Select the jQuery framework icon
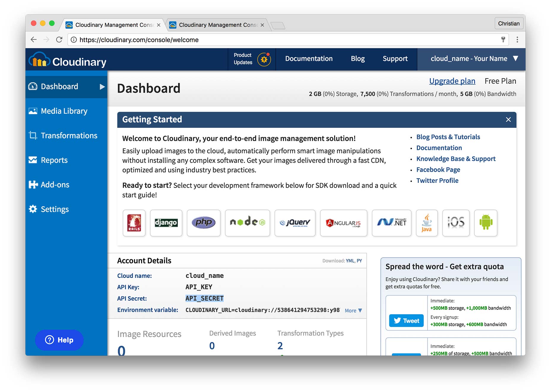Screen dimensions: 551x392 [295, 223]
